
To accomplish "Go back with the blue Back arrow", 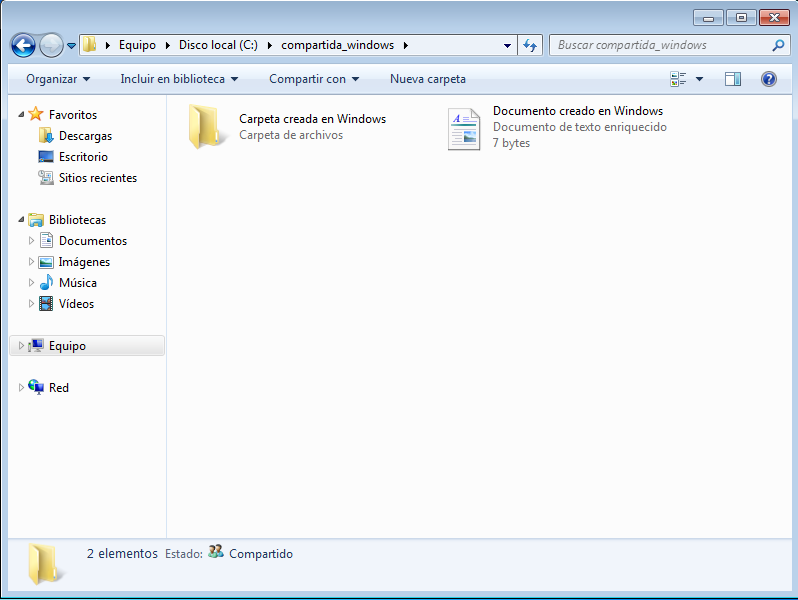I will click(23, 46).
